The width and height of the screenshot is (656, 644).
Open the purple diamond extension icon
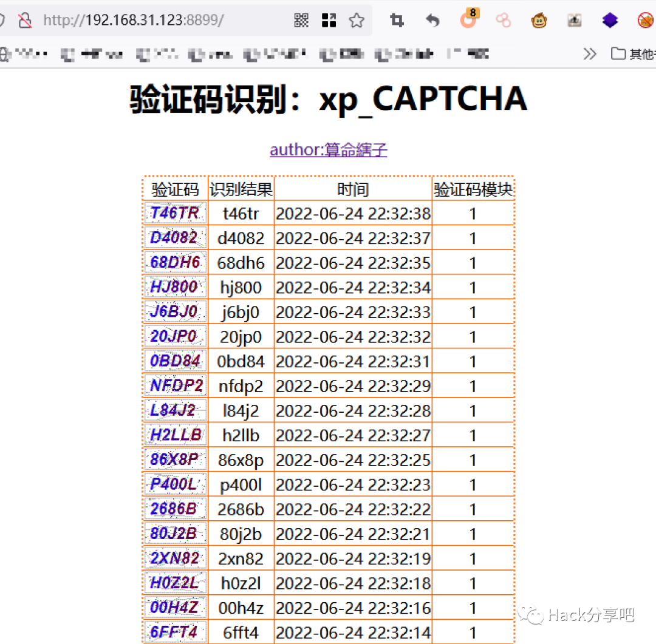[x=610, y=20]
